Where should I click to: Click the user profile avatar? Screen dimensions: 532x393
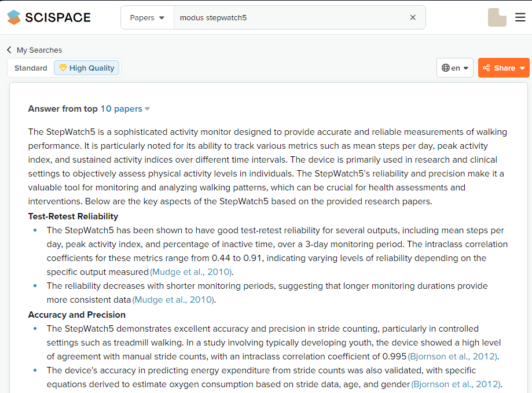point(497,17)
